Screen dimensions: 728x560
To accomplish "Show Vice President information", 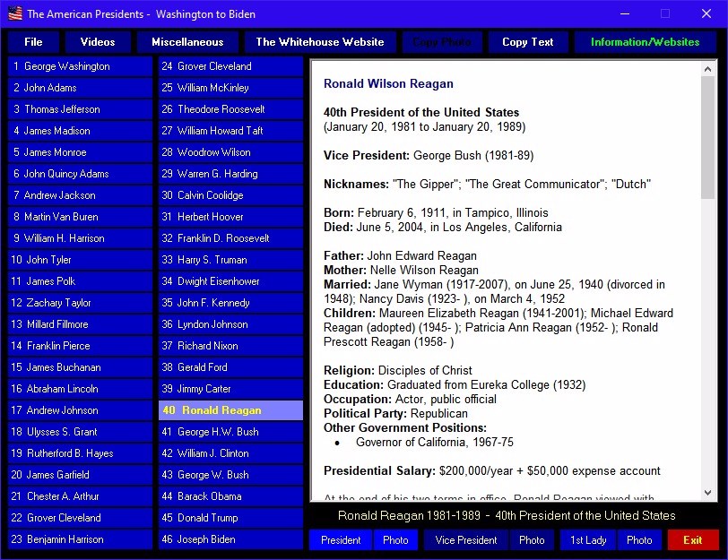I will (x=466, y=540).
